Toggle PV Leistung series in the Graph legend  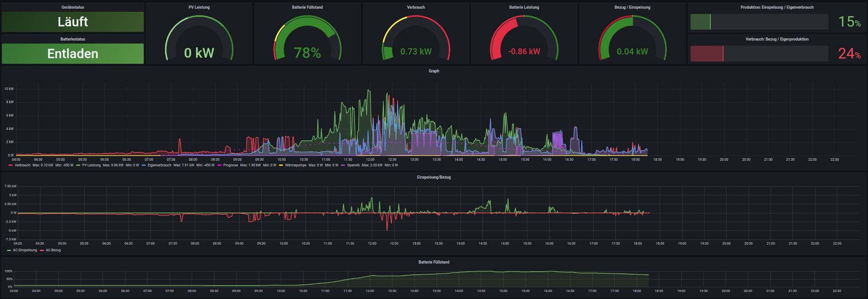coord(91,165)
